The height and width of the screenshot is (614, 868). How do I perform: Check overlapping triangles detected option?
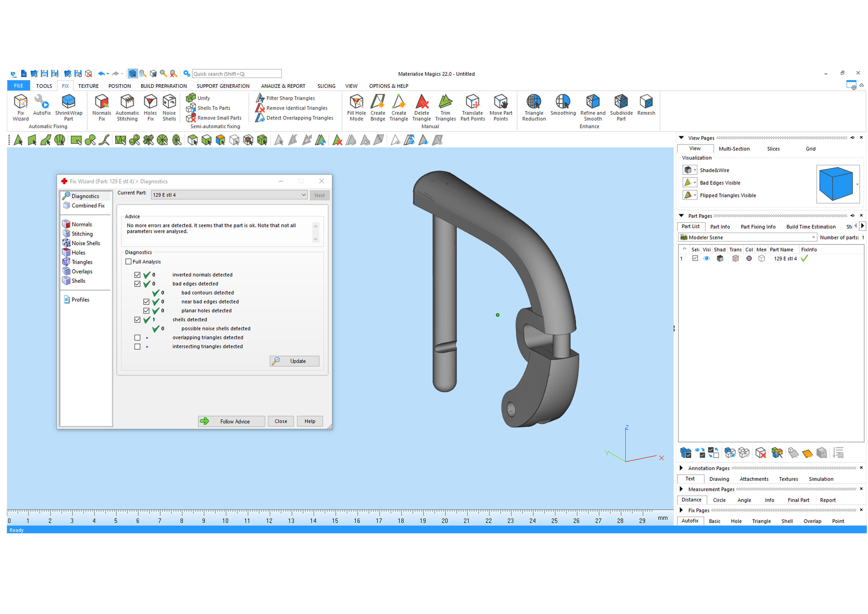click(x=137, y=337)
